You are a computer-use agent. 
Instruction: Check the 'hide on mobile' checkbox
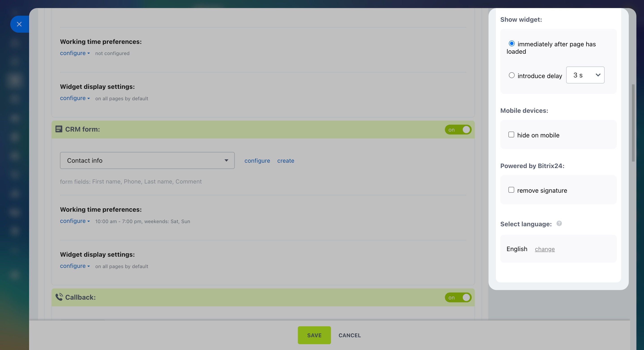[511, 135]
